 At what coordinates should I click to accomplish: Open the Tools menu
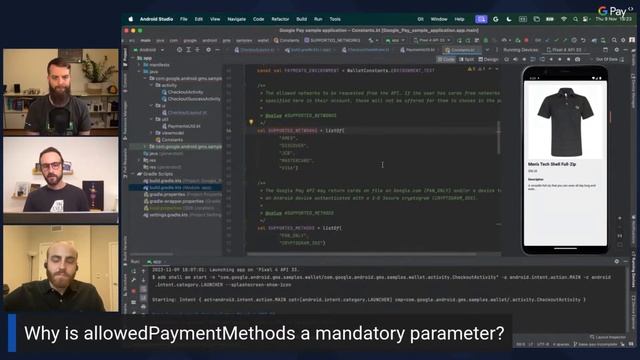(335, 19)
